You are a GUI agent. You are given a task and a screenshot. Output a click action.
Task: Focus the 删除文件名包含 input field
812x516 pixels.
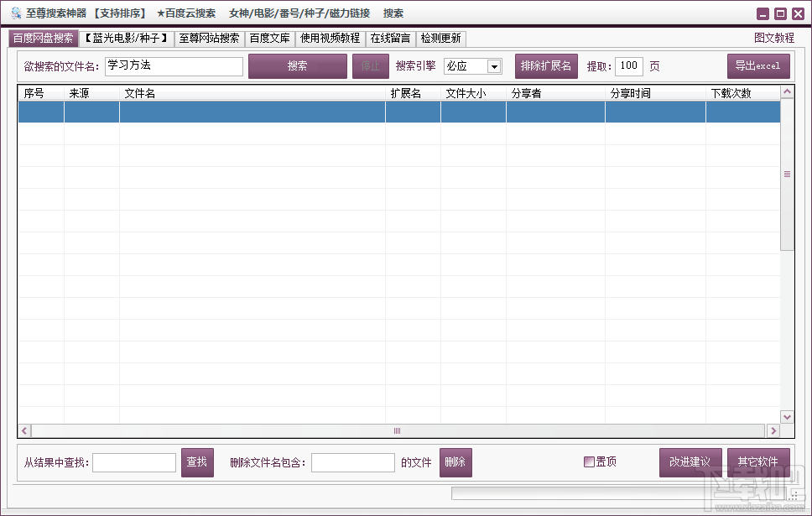tap(353, 462)
